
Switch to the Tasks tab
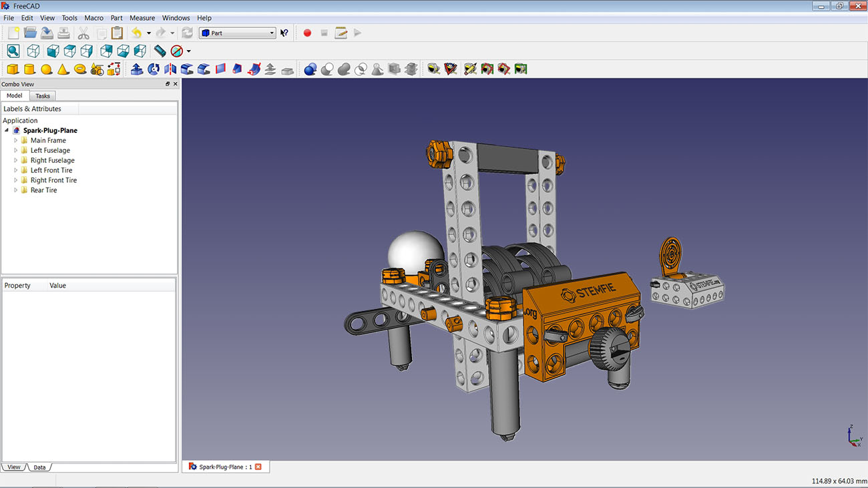click(x=42, y=95)
